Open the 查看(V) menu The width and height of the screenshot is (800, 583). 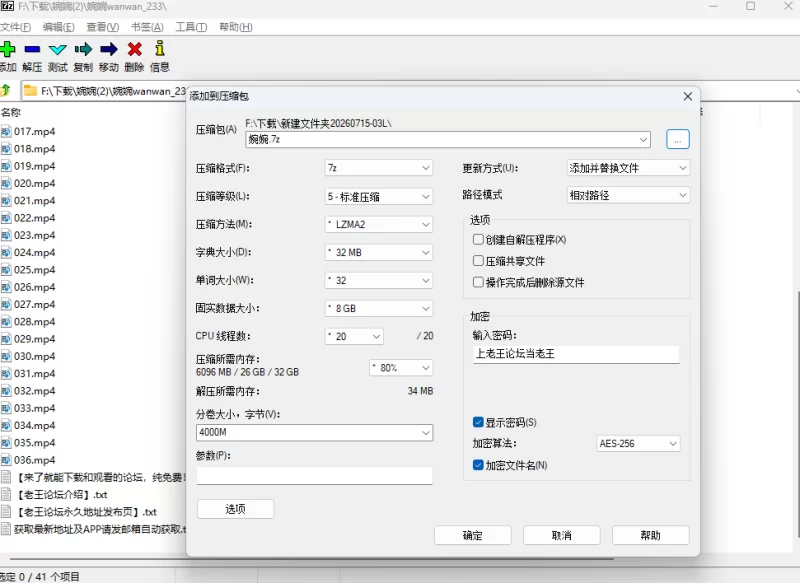(x=103, y=27)
